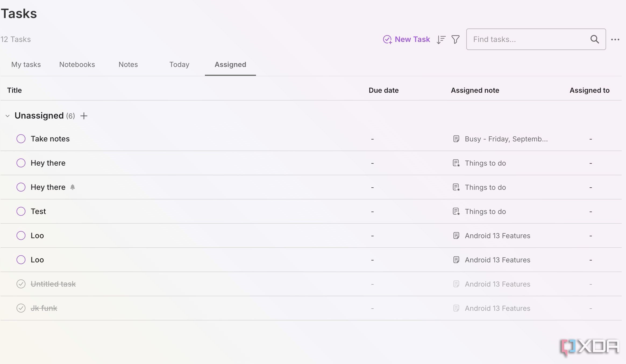
Task: Expand the Unassigned group add button
Action: click(84, 115)
